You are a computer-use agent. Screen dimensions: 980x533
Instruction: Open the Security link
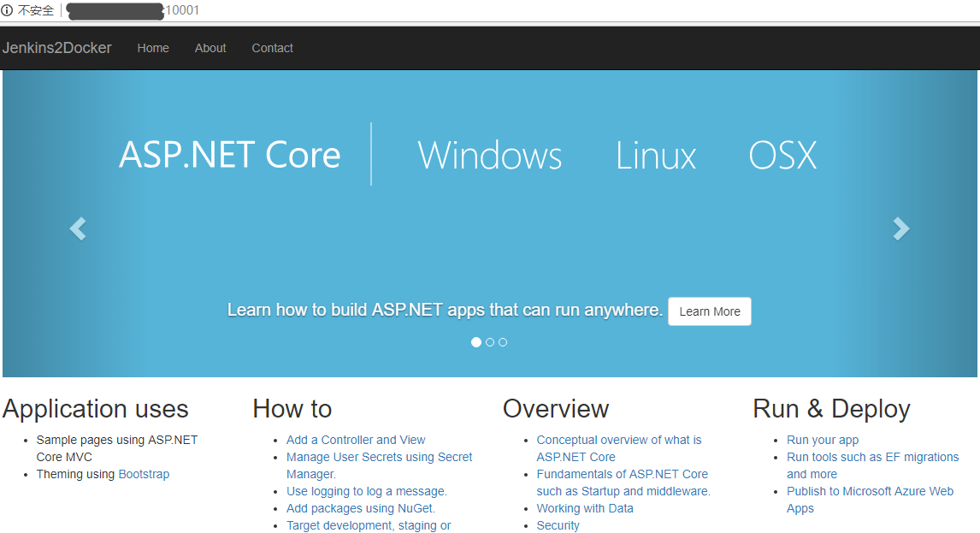click(x=558, y=525)
